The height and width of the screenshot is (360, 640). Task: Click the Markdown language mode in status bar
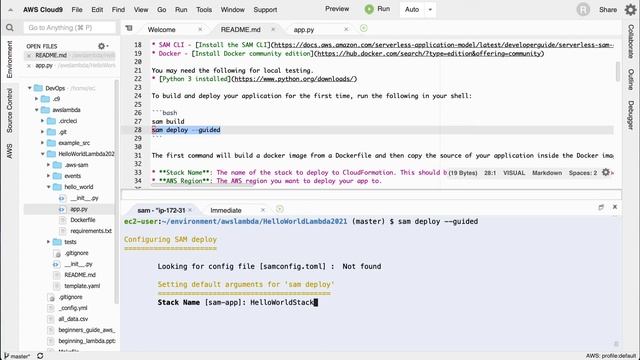[x=547, y=173]
